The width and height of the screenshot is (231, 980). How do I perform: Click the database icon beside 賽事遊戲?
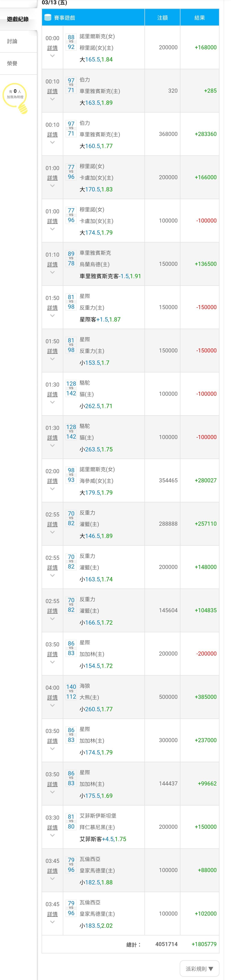[x=48, y=17]
